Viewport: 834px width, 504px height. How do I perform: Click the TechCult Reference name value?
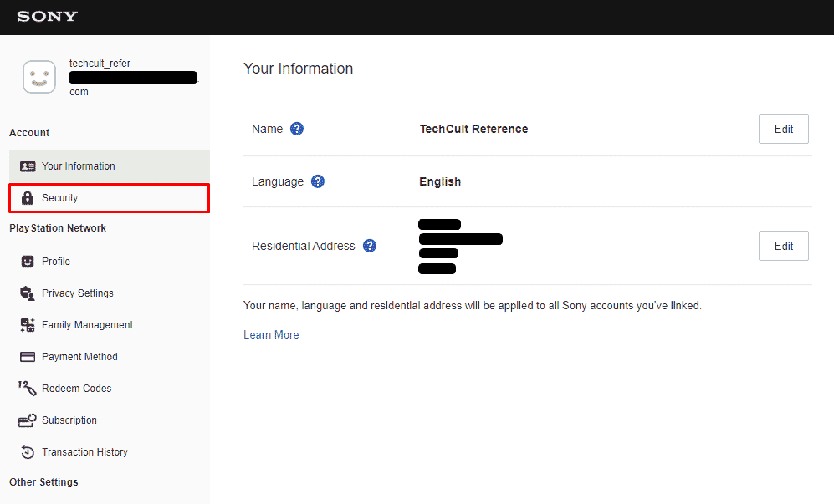click(474, 129)
